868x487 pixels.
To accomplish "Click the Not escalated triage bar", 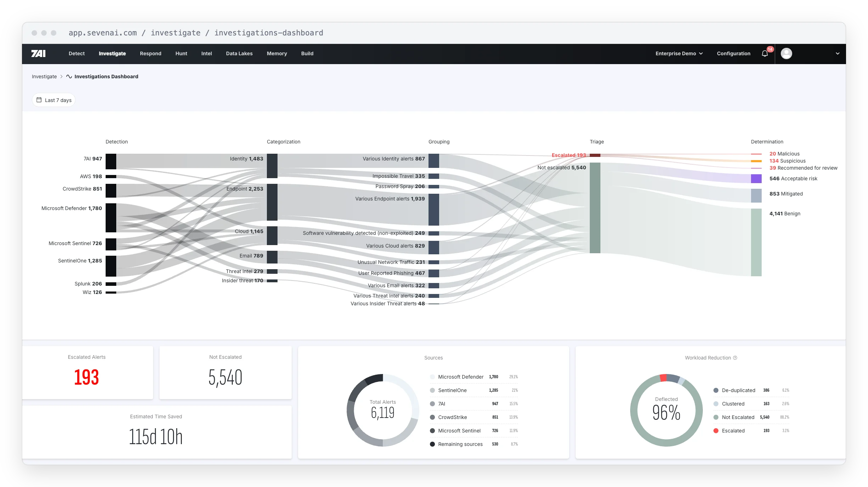I will 595,208.
